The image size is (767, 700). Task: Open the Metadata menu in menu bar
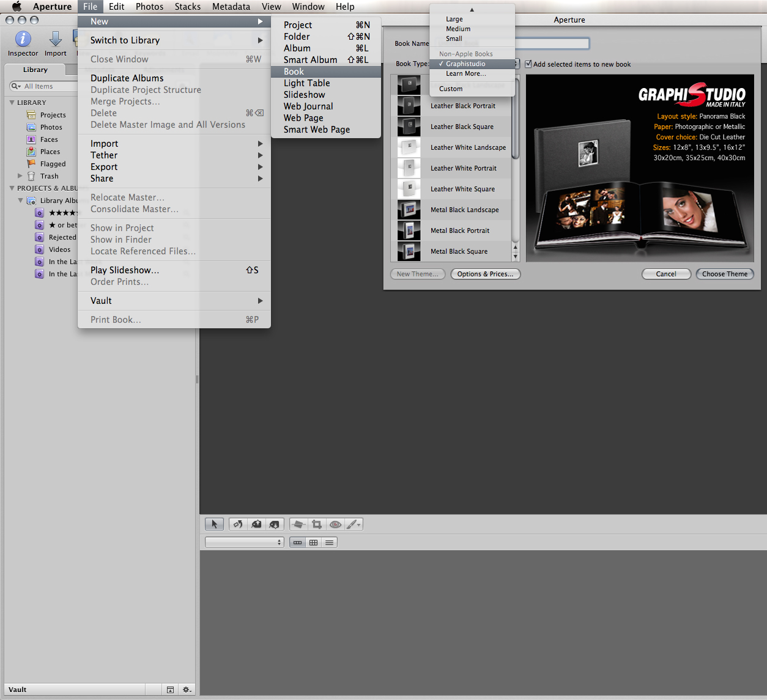point(231,7)
